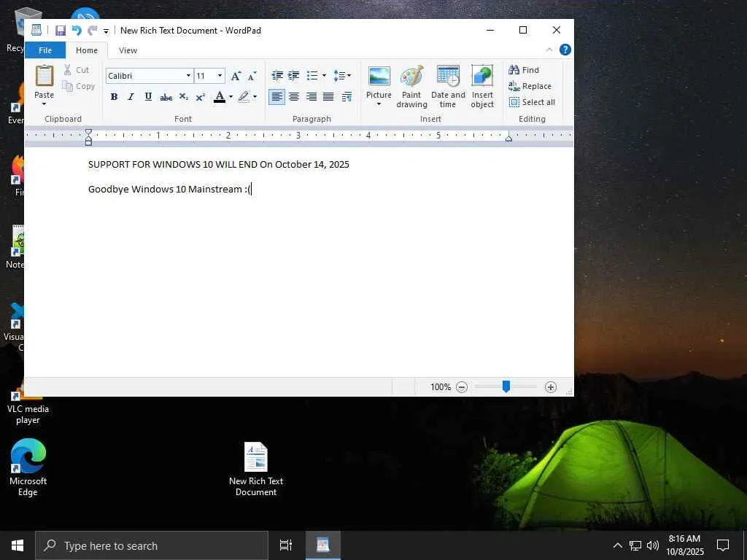
Task: Increase the paragraph indent
Action: click(x=294, y=75)
